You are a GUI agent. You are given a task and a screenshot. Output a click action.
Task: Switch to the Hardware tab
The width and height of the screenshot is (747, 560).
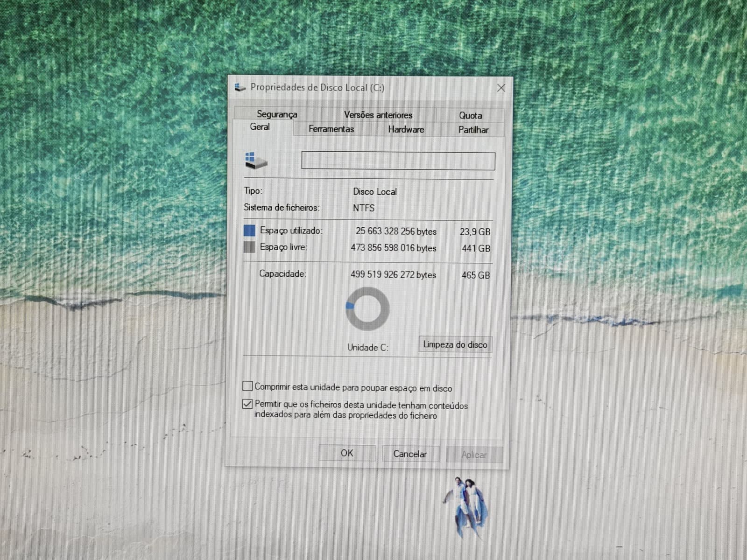point(406,129)
